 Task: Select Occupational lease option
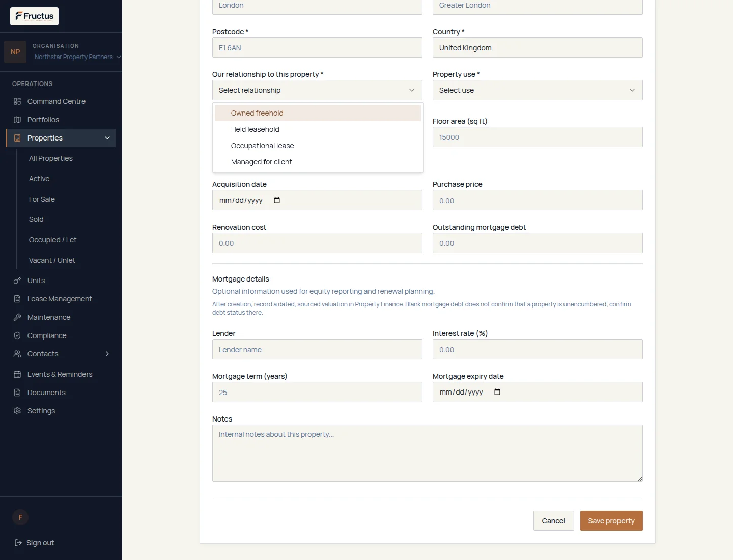[x=318, y=146]
